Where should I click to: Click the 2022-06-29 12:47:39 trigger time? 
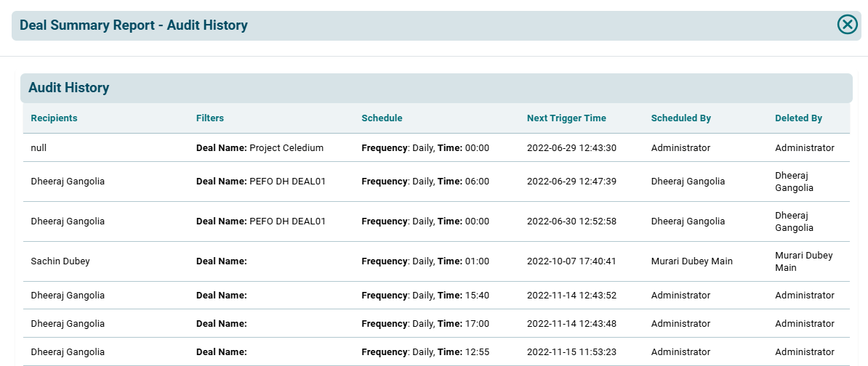coord(571,181)
